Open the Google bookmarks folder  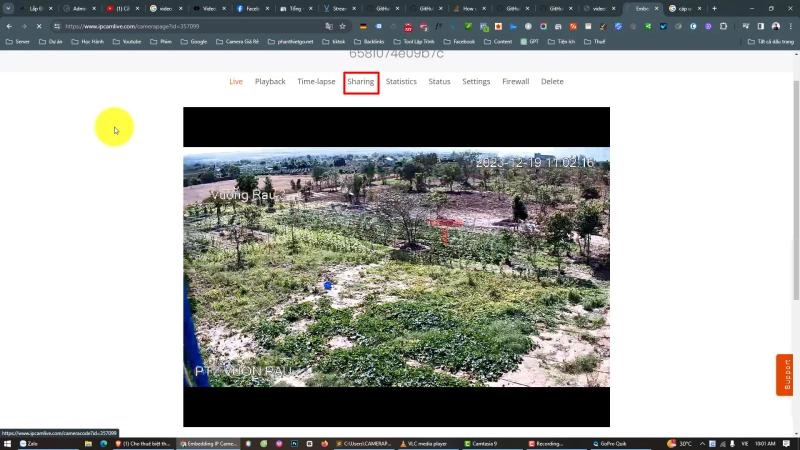(194, 41)
